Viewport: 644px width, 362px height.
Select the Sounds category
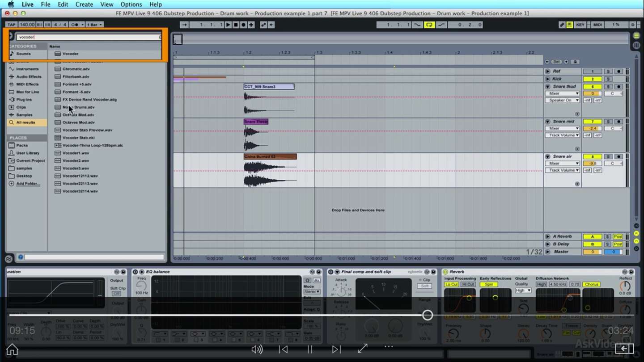coord(23,54)
